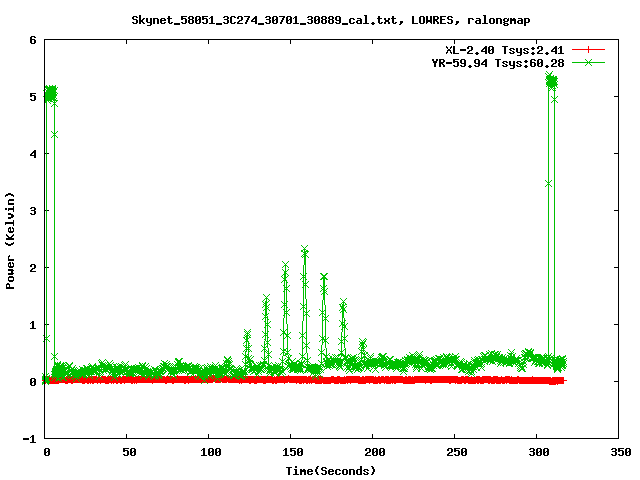
Task: Click the y-axis tick label 6
Action: tap(33, 40)
